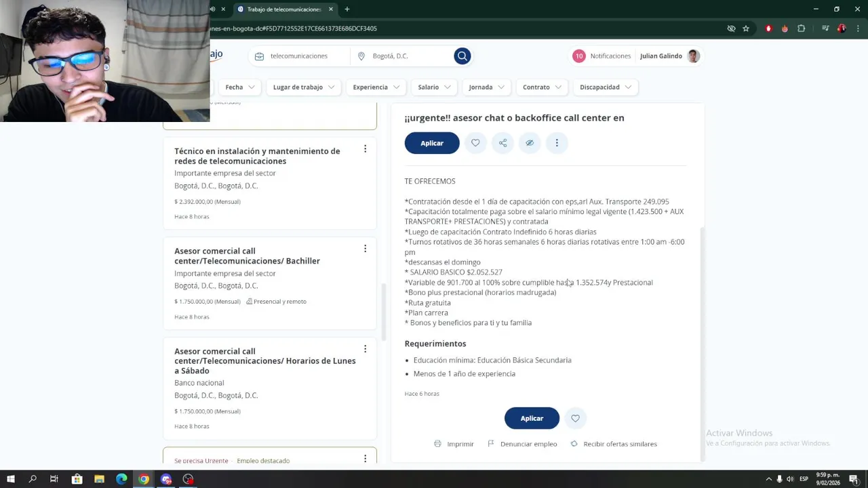The width and height of the screenshot is (868, 488).
Task: Click taskbar volume speaker icon
Action: pos(790,479)
